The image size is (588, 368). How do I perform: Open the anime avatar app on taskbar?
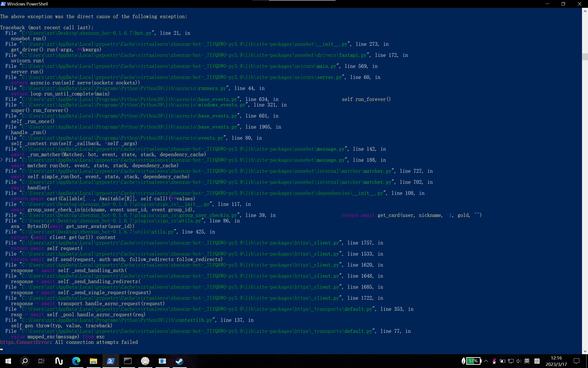pyautogui.click(x=145, y=361)
